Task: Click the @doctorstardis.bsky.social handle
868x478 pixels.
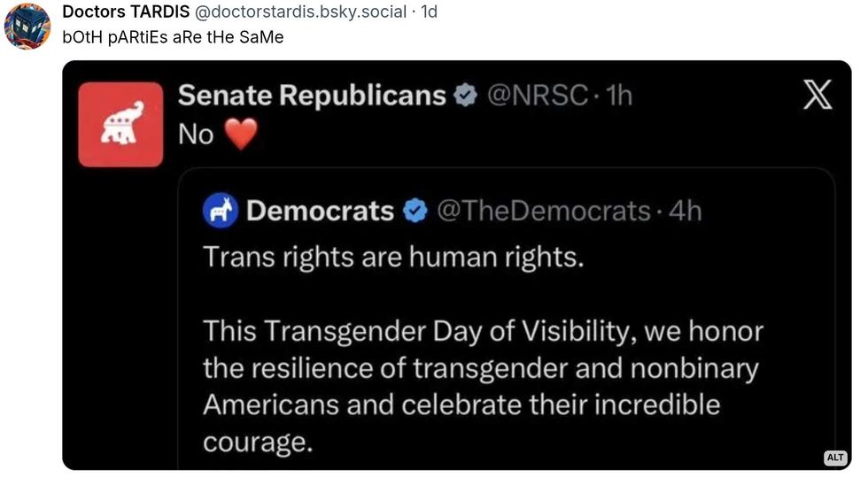Action: [300, 12]
